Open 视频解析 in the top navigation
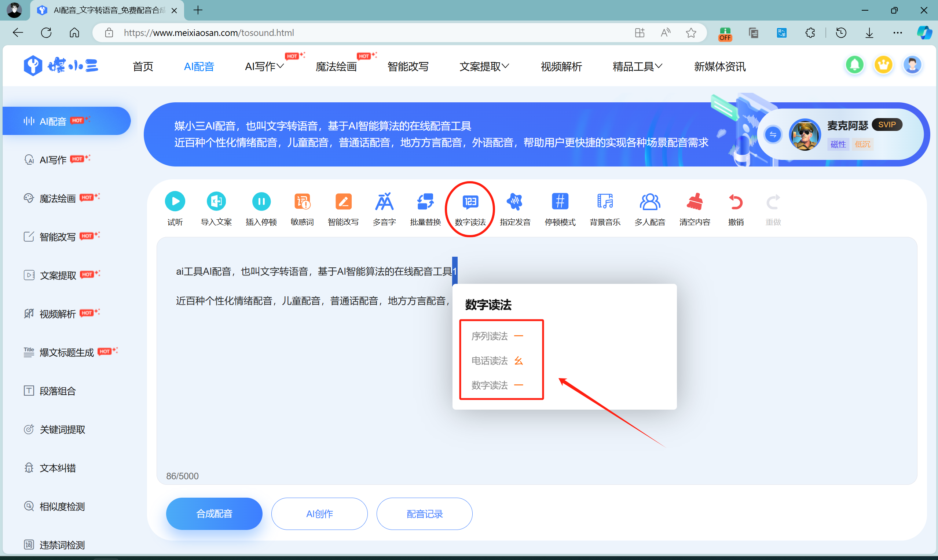938x560 pixels. pyautogui.click(x=561, y=67)
